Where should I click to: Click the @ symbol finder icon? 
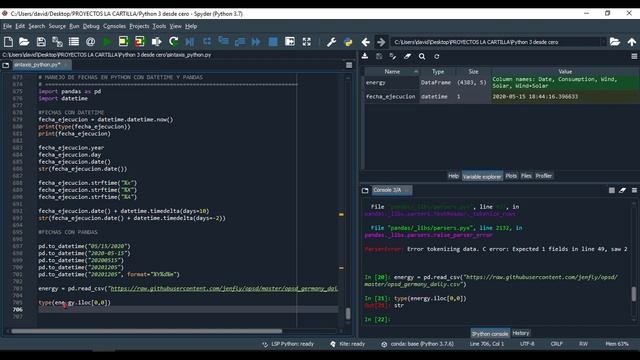click(x=90, y=42)
